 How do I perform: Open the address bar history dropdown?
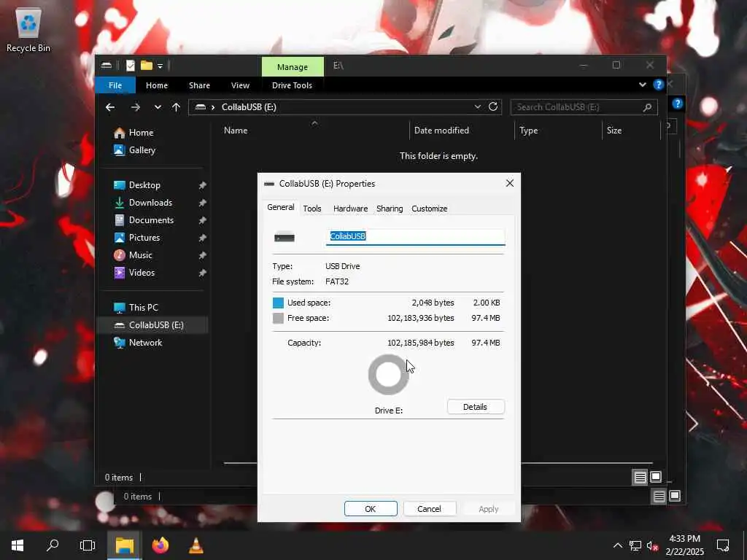[477, 107]
